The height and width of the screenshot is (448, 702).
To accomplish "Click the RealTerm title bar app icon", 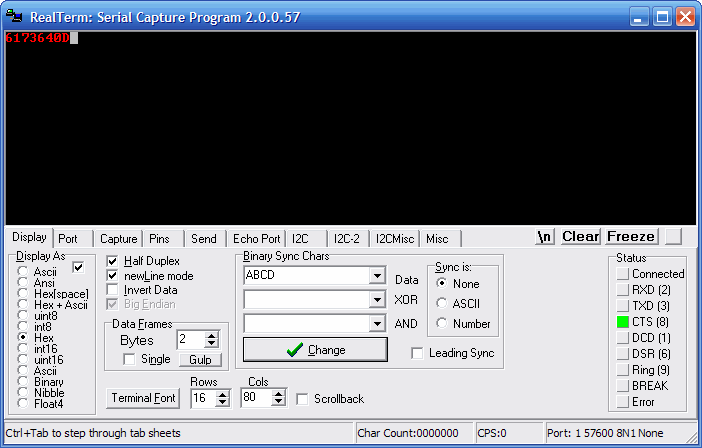I will 15,16.
